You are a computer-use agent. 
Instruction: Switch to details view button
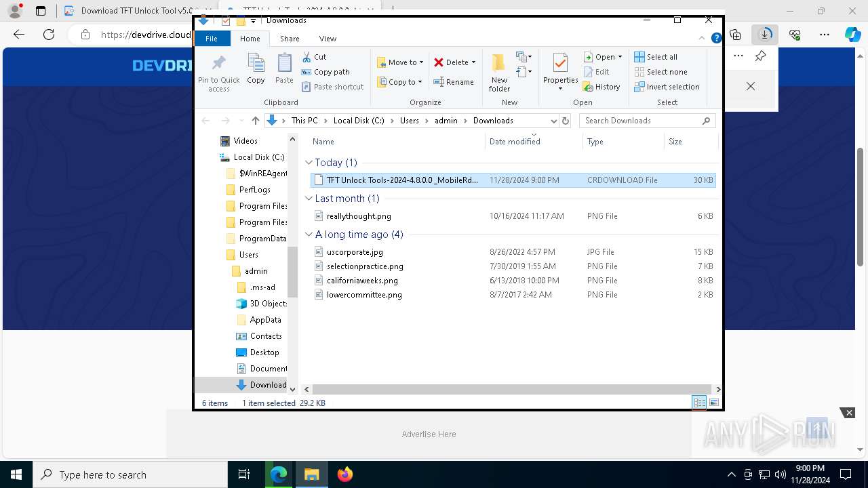(699, 403)
